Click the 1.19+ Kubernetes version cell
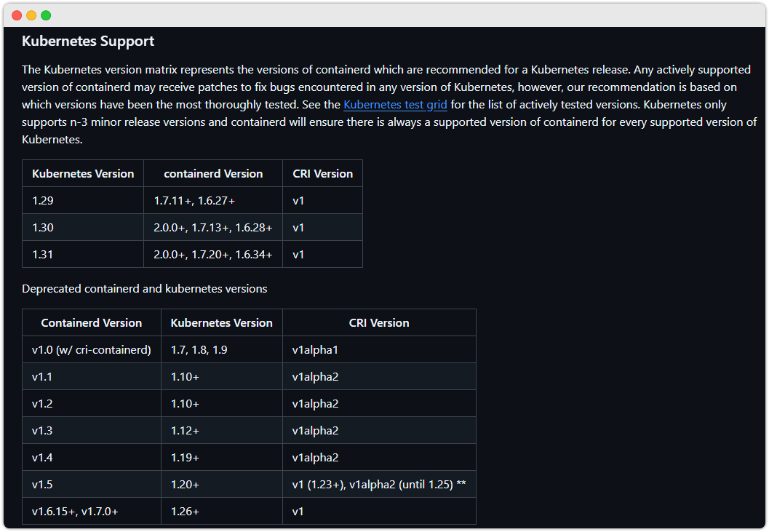 222,457
